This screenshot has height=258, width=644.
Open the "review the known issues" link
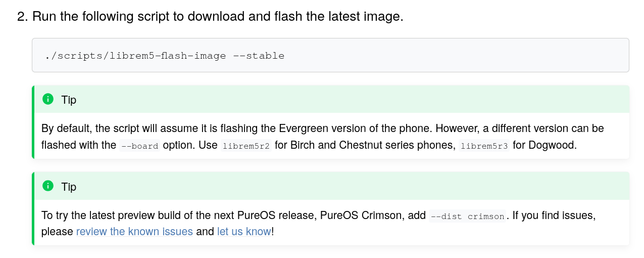point(134,232)
